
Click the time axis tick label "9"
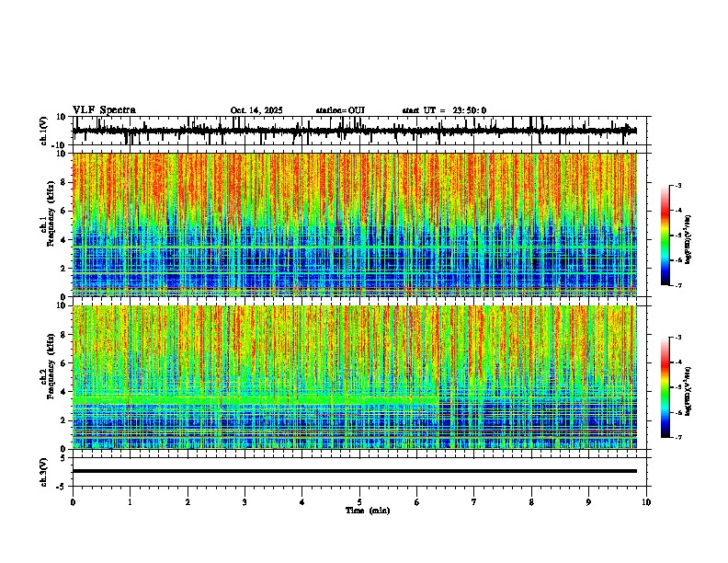(588, 501)
